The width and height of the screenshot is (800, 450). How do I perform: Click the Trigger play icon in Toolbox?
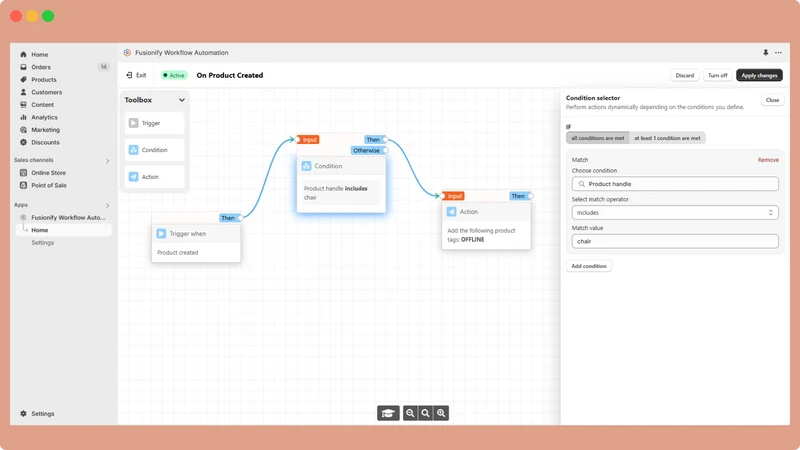point(134,123)
